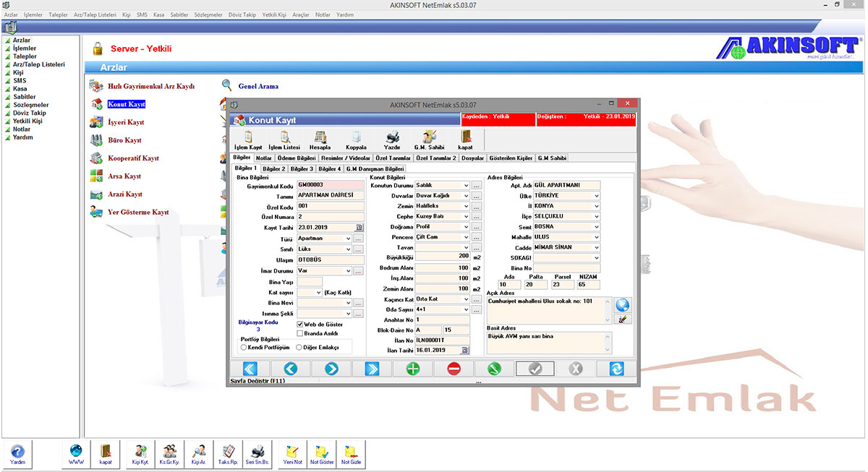868x472 pixels.
Task: Click the Kopyala copy icon
Action: pos(355,139)
